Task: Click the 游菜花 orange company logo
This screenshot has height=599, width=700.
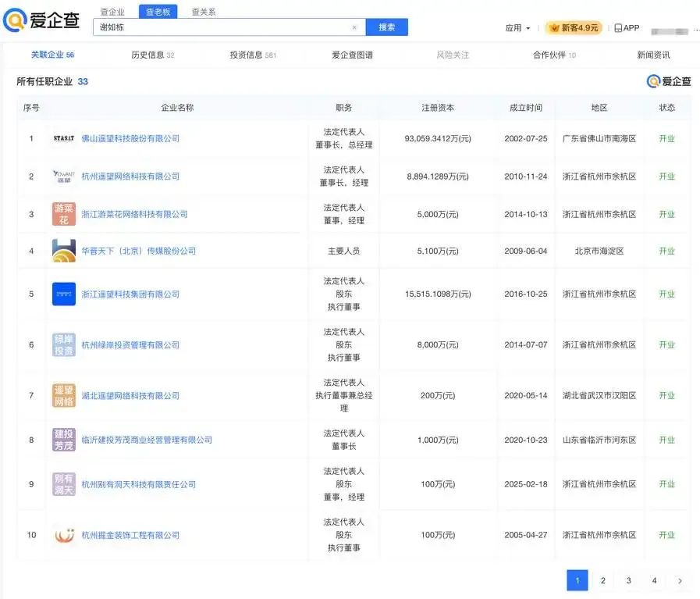Action: (x=64, y=214)
